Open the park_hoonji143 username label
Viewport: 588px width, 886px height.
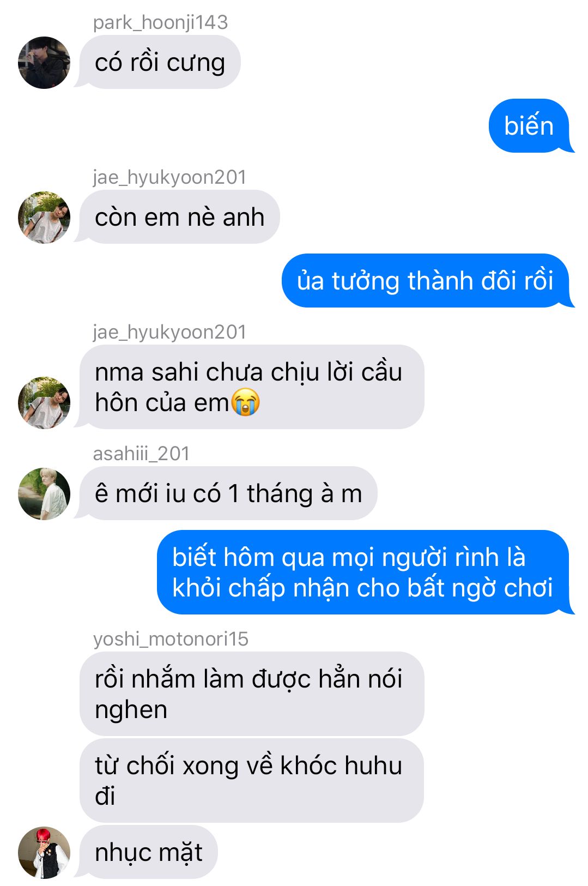[x=160, y=22]
